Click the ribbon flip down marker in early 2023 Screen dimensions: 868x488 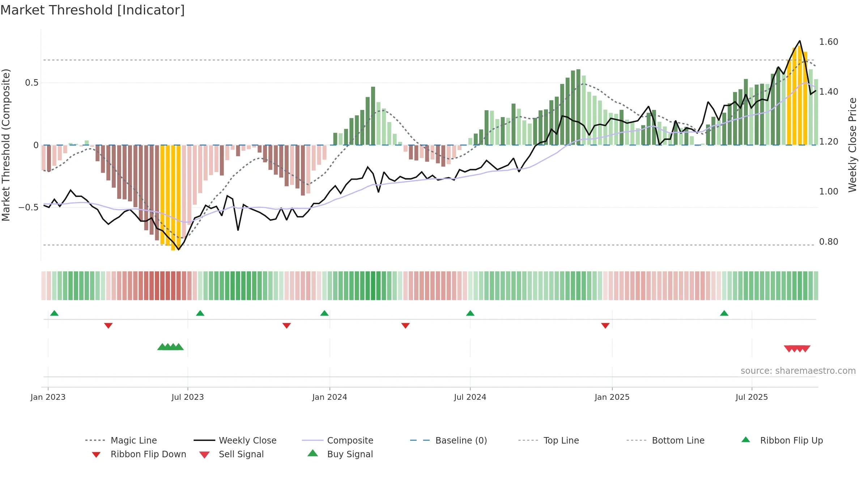point(108,326)
